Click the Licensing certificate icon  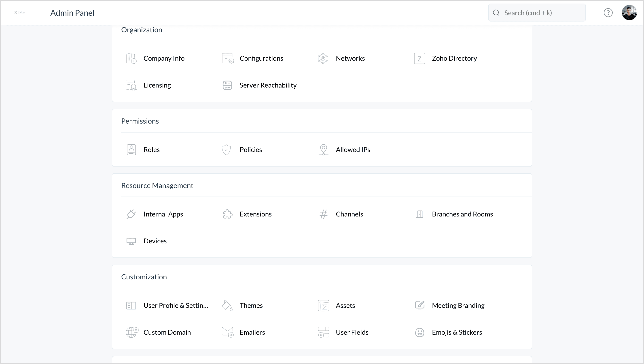tap(131, 85)
